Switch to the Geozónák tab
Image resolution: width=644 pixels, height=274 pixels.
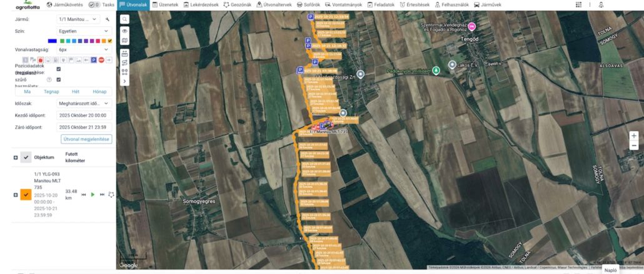[237, 4]
